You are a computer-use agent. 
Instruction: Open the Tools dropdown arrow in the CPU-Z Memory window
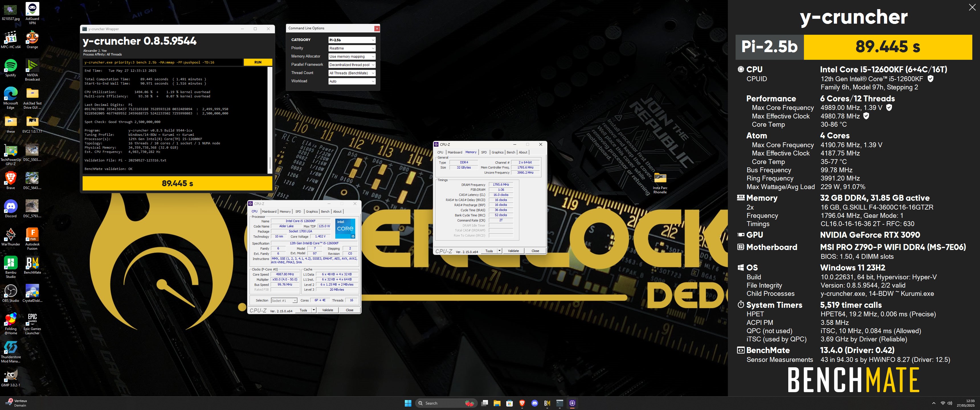(x=499, y=251)
